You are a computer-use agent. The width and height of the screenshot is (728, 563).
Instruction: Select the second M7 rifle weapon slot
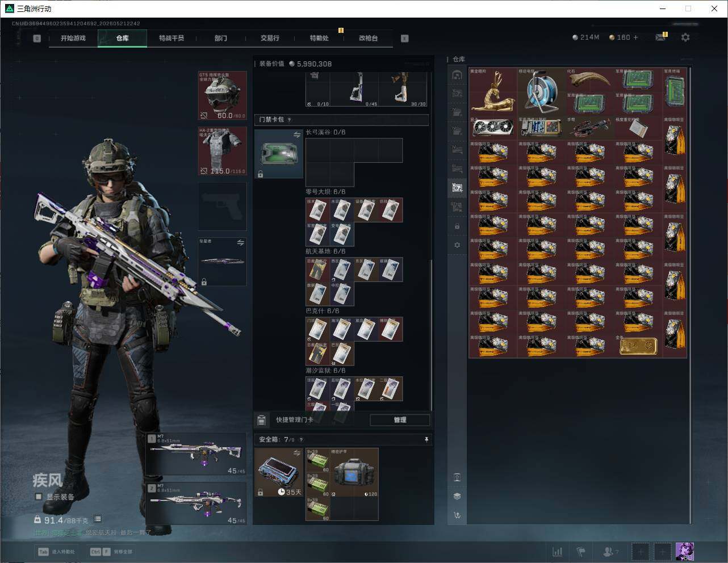pos(196,503)
